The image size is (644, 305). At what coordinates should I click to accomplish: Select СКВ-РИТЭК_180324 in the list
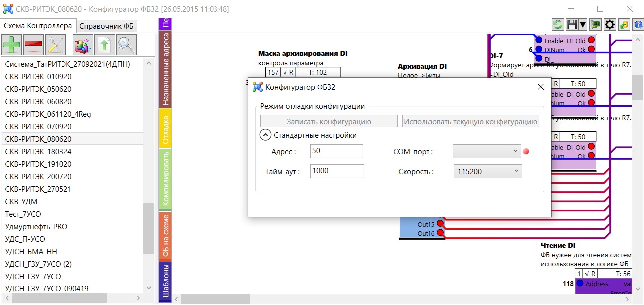tap(38, 152)
